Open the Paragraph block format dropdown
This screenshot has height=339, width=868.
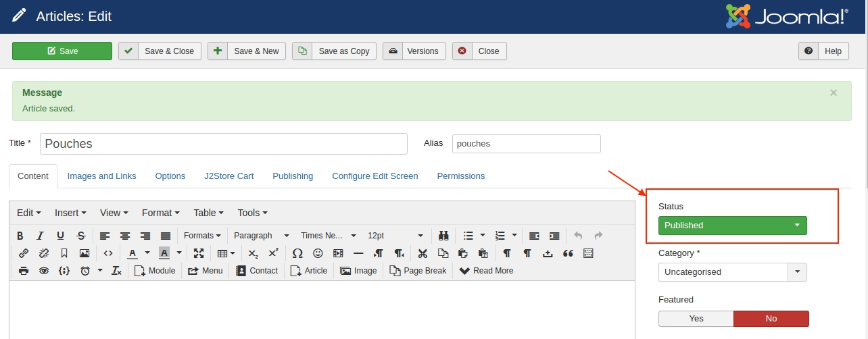pos(261,236)
